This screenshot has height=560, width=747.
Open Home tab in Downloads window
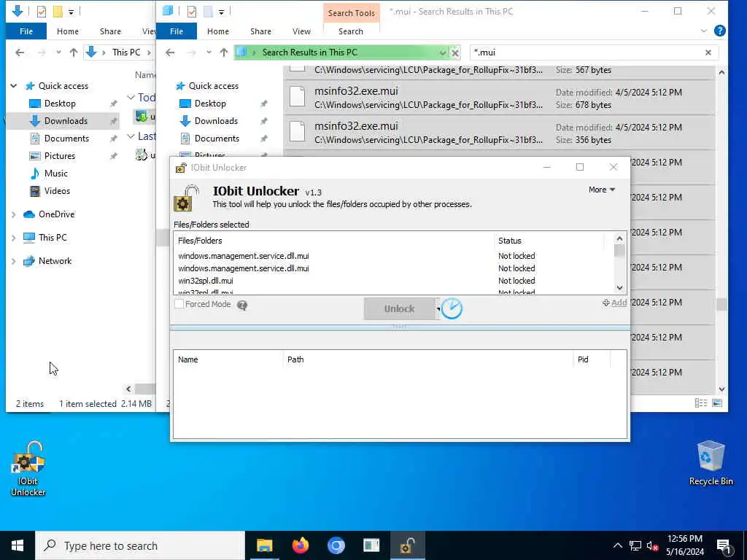(x=68, y=31)
